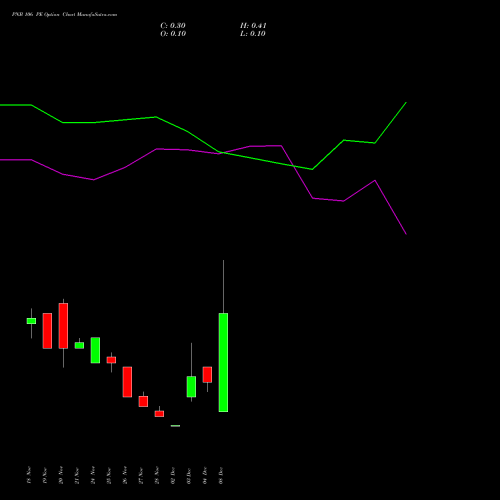Select the 21 Nov date label
The image size is (500, 500).
click(77, 475)
